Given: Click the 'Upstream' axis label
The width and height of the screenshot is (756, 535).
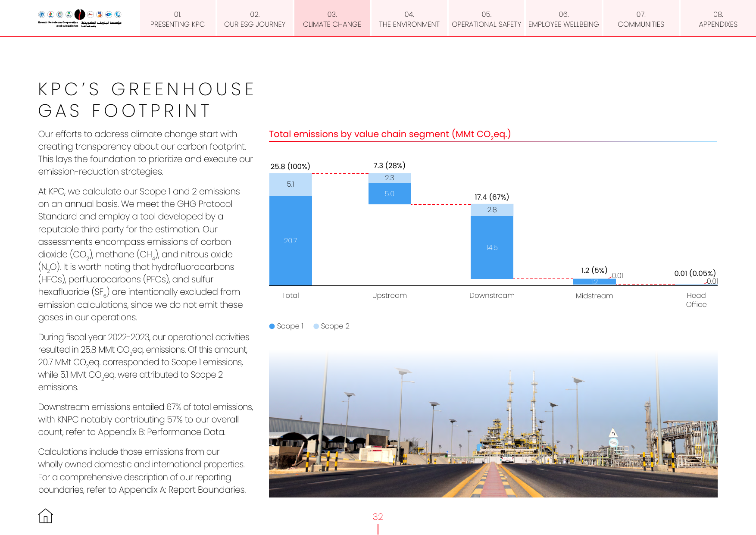Looking at the screenshot, I should (390, 295).
